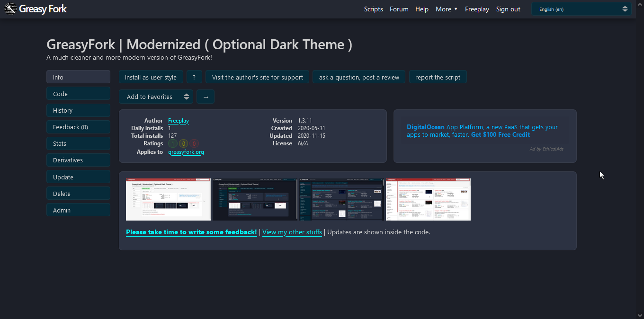
Task: Open the Feedback (0) tab
Action: [x=78, y=127]
